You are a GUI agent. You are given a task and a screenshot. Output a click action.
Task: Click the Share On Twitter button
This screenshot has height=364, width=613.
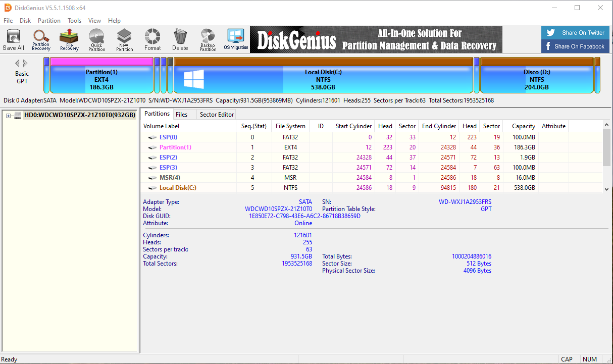point(574,33)
